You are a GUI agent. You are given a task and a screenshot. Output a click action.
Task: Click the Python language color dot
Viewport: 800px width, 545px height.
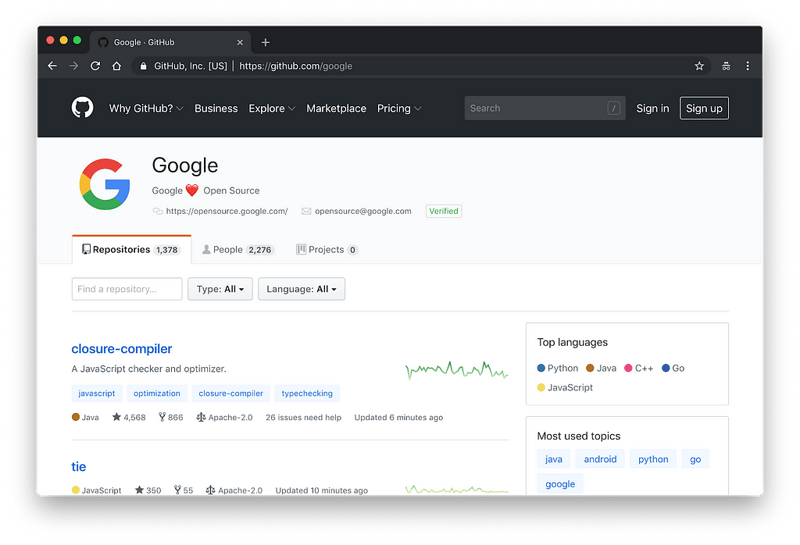point(541,368)
